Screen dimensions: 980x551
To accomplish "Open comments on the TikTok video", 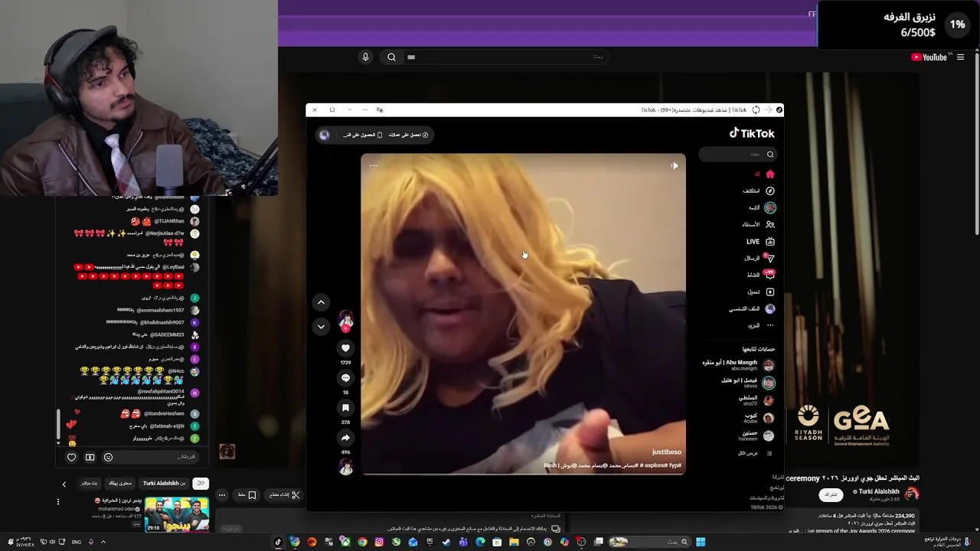I will click(345, 378).
